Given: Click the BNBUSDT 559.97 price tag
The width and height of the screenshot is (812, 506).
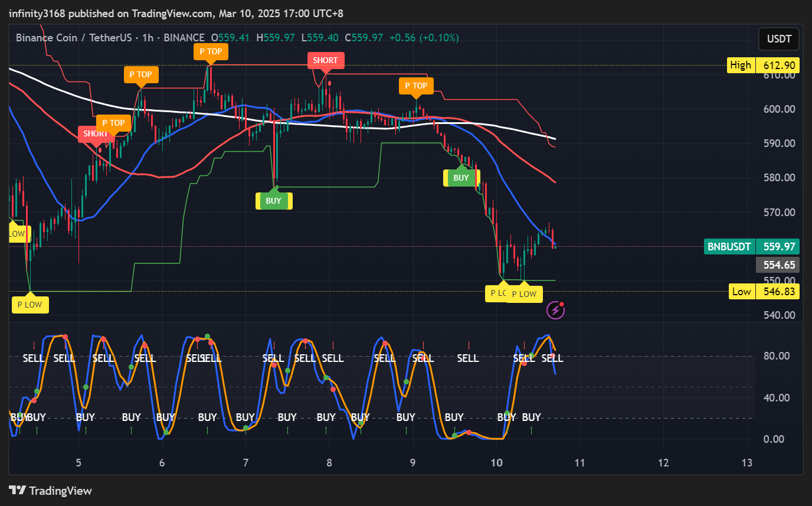Looking at the screenshot, I should (751, 246).
